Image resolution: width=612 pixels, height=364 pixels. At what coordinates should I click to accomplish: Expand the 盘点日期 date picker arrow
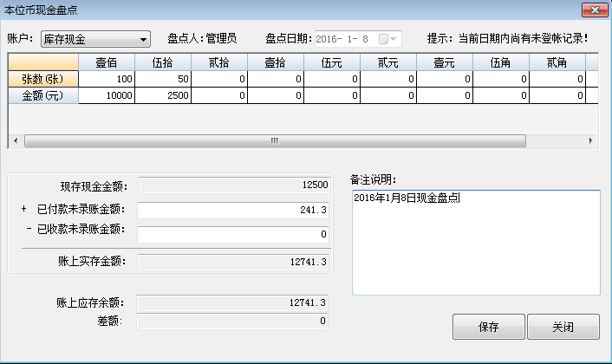[x=394, y=39]
